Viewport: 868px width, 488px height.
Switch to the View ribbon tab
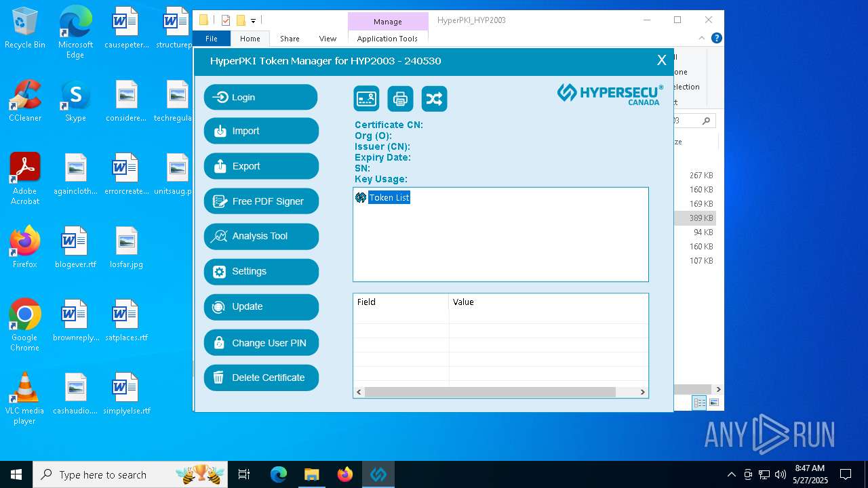click(328, 39)
